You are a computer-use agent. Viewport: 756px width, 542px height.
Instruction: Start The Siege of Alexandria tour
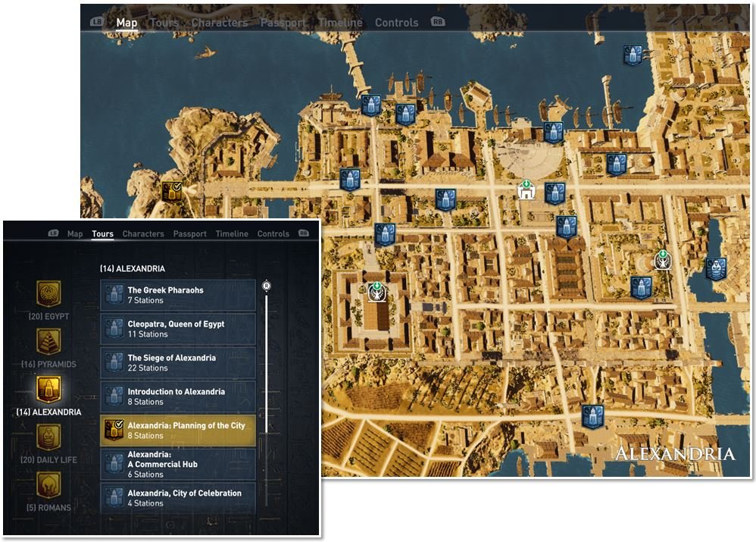(178, 362)
